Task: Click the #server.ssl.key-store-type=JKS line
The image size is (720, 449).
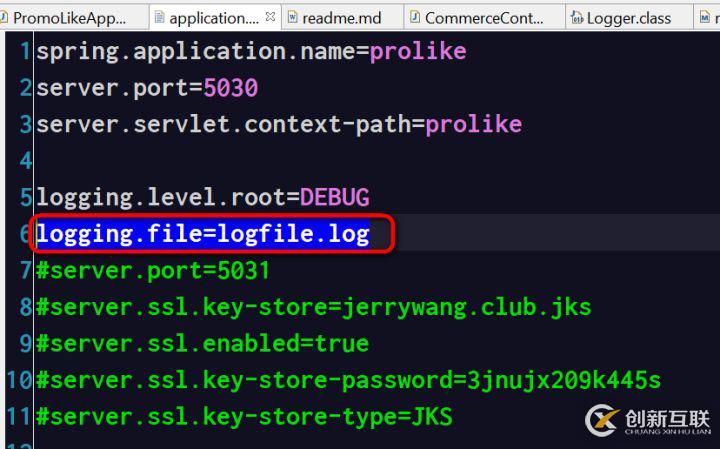Action: point(244,417)
